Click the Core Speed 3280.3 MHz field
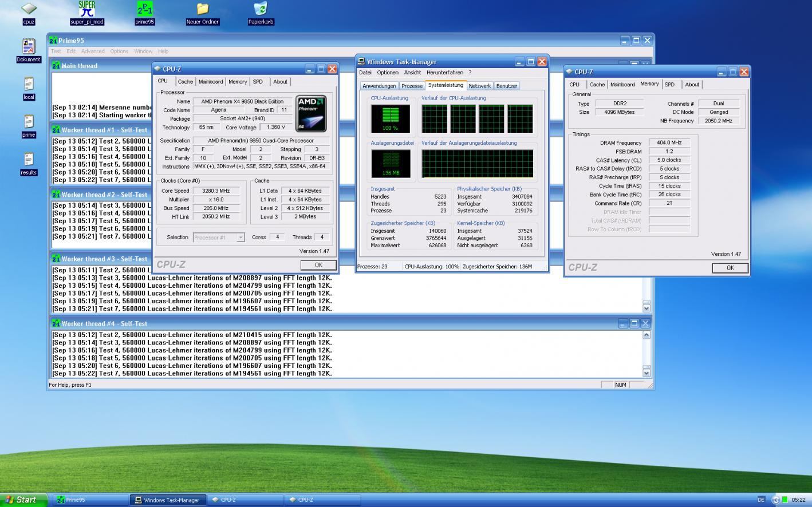Screen dimensions: 812x507 point(216,191)
